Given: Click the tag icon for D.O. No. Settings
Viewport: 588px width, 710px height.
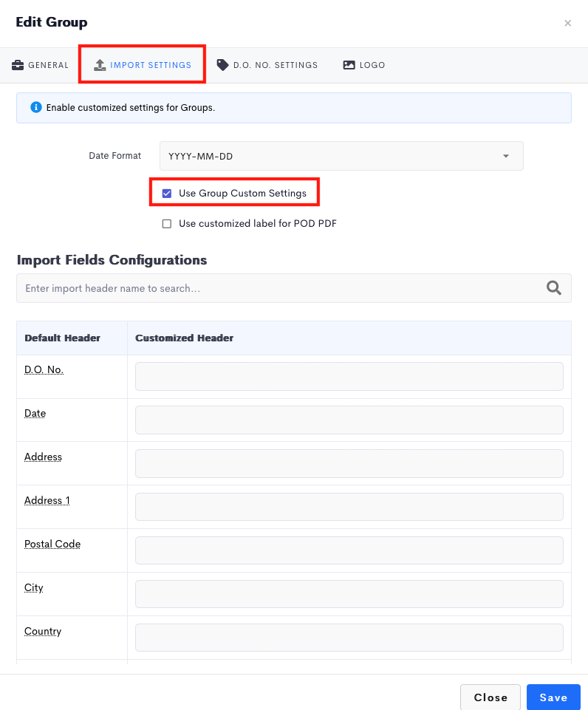Looking at the screenshot, I should pyautogui.click(x=222, y=65).
